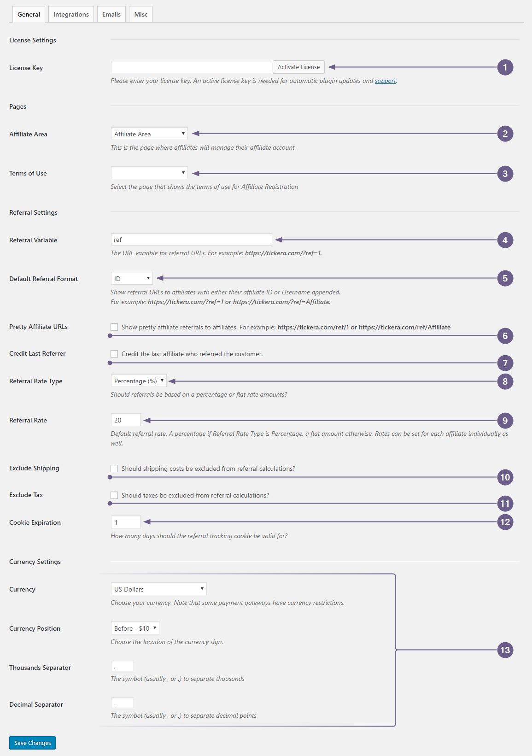Screen dimensions: 532x756
Task: Click the Save Changes button
Action: click(x=32, y=743)
